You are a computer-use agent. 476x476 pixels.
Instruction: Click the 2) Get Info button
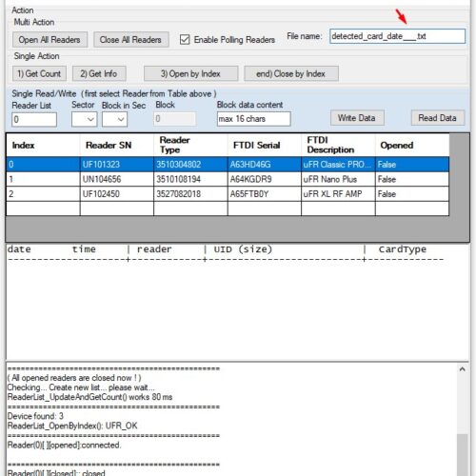(x=99, y=73)
